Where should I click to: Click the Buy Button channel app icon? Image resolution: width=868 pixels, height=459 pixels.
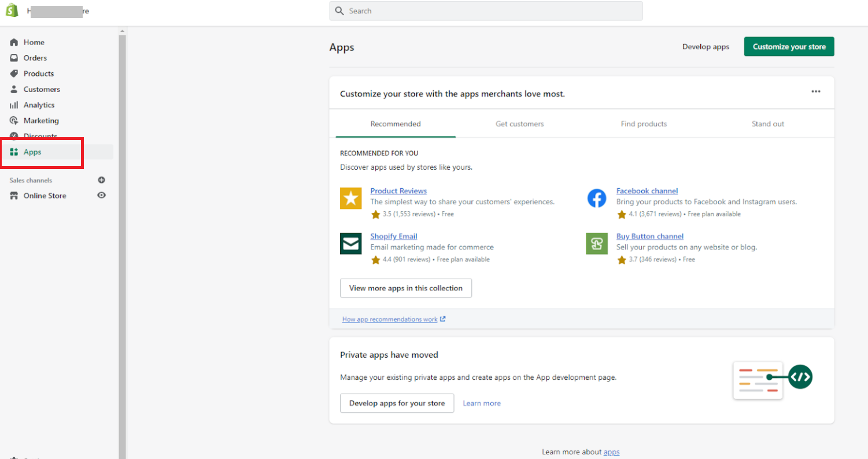click(x=597, y=244)
